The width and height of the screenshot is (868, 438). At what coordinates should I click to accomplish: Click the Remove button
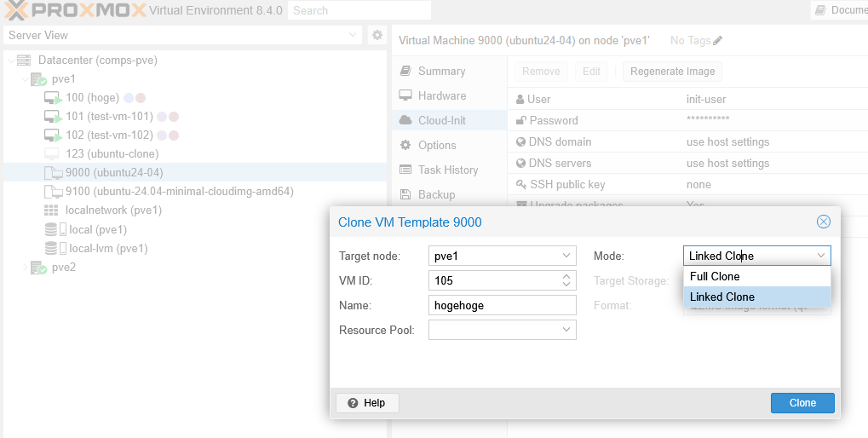coord(541,72)
